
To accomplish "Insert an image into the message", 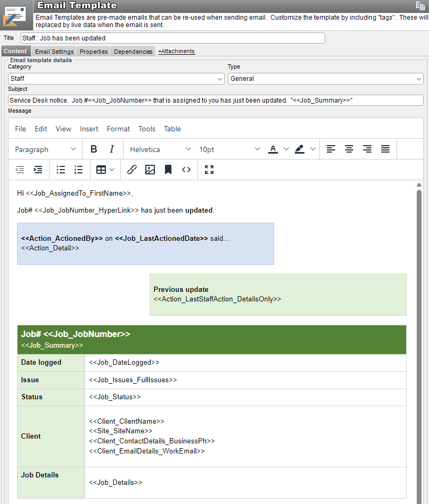I will tap(150, 170).
